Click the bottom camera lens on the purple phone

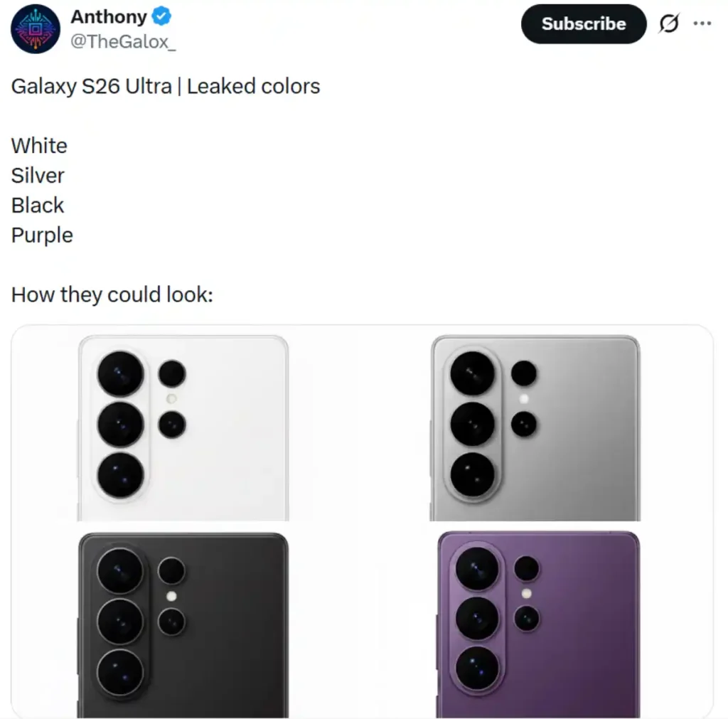[x=477, y=669]
